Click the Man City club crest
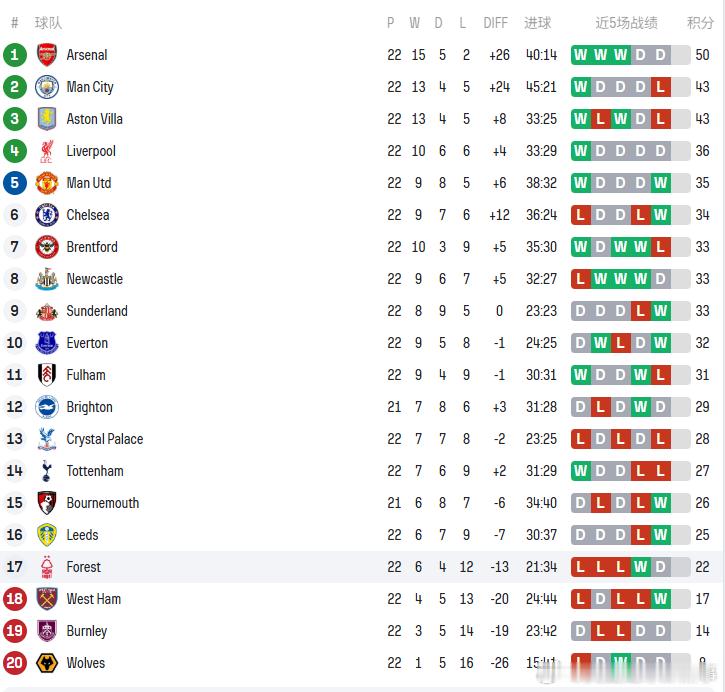 [47, 87]
